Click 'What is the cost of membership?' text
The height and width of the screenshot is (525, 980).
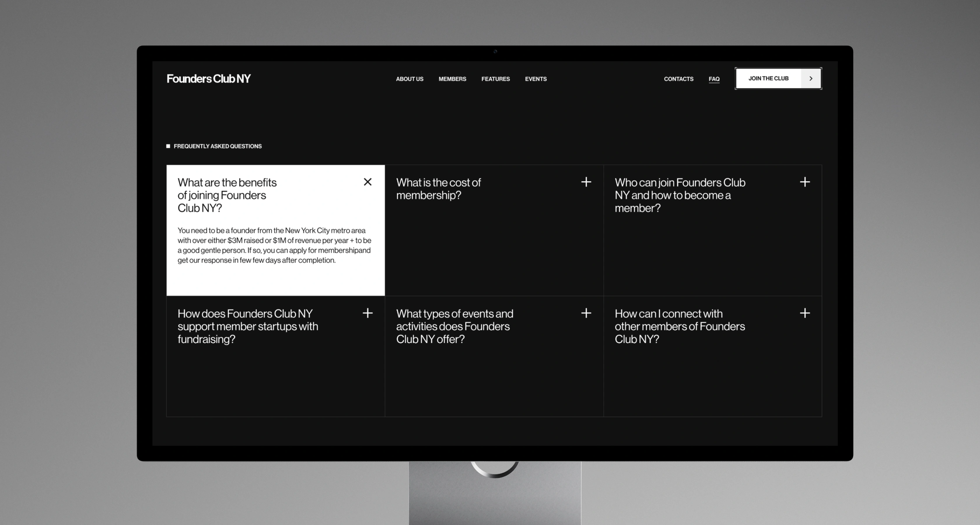point(438,189)
